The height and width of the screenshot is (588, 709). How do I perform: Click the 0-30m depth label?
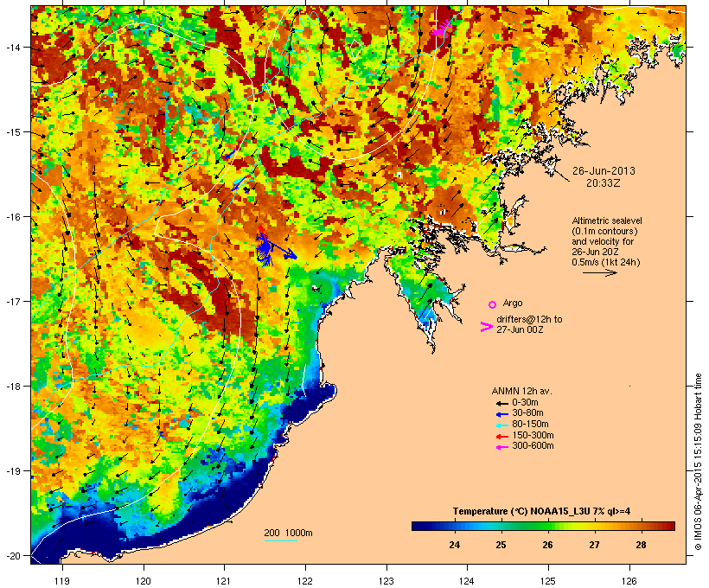(525, 403)
